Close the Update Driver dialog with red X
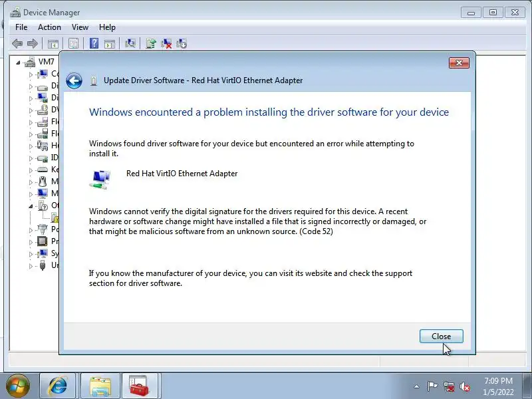The image size is (532, 399). point(459,63)
